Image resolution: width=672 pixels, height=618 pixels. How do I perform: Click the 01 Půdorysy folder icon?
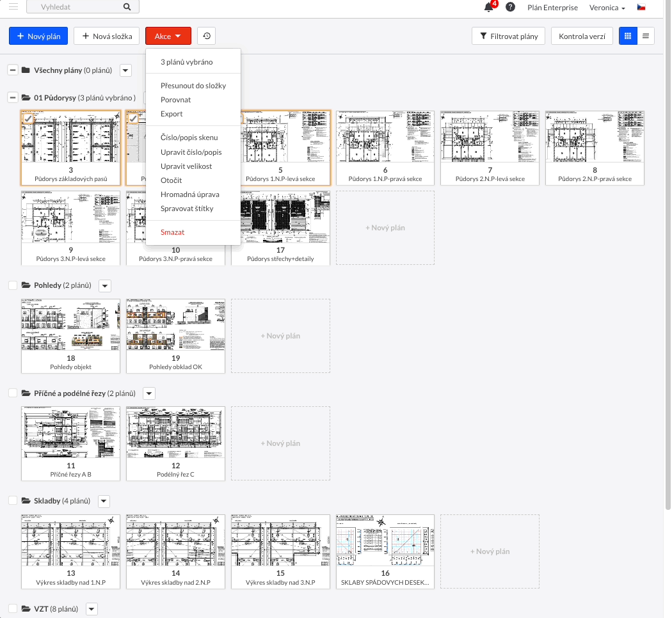click(x=26, y=98)
